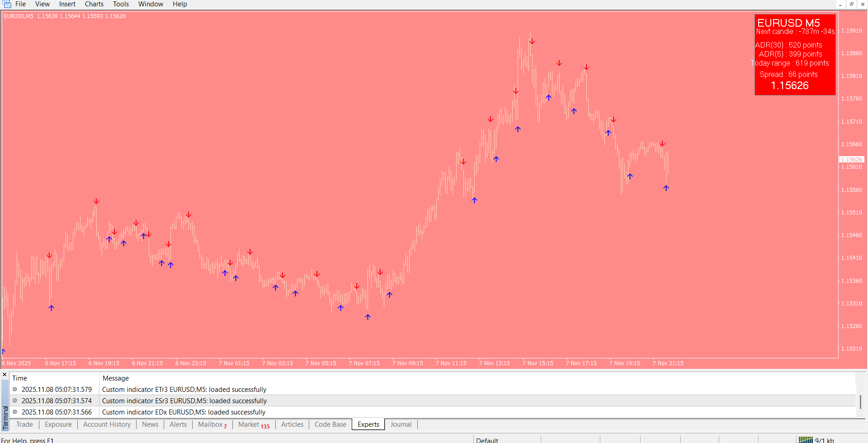The height and width of the screenshot is (443, 868).
Task: Click the info bullet beside EDx log entry
Action: (15, 412)
